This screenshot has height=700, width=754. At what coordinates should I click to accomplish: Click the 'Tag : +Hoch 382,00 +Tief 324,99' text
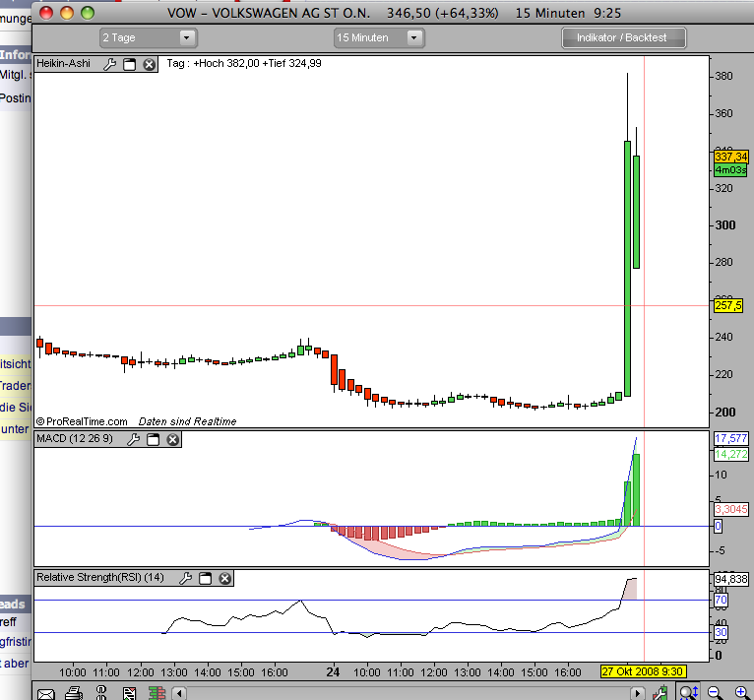pyautogui.click(x=244, y=64)
